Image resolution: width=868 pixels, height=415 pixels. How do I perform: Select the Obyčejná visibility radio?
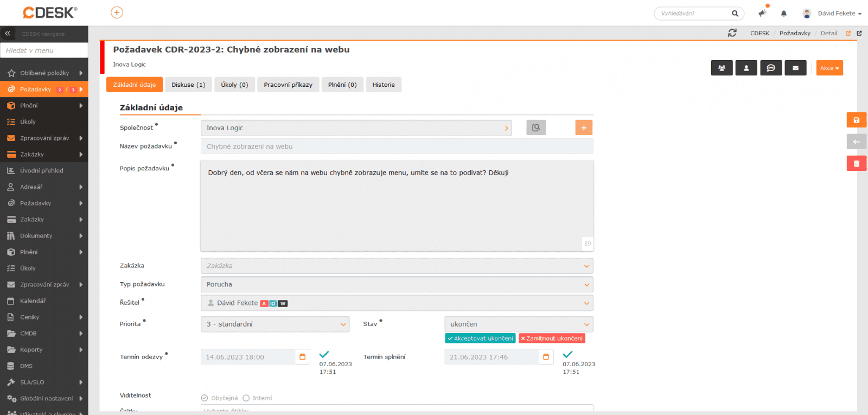pos(205,398)
